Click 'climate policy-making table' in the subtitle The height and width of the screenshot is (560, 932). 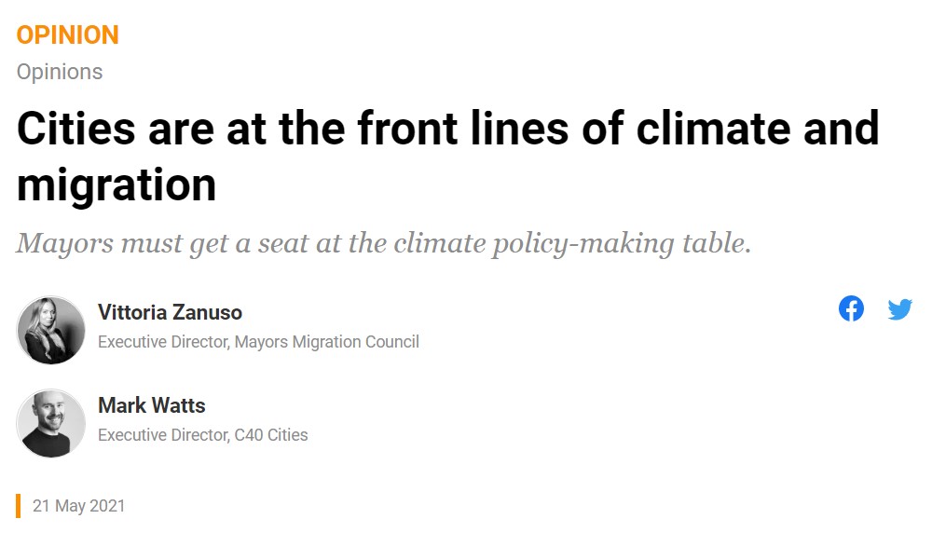[x=572, y=243]
